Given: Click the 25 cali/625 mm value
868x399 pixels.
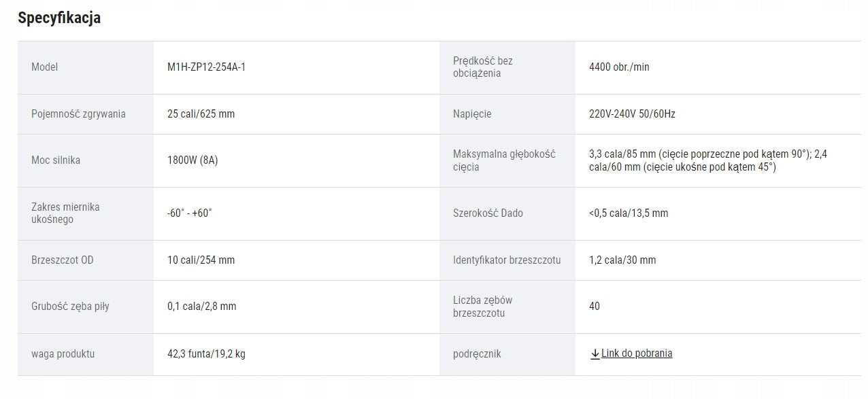Looking at the screenshot, I should (201, 114).
